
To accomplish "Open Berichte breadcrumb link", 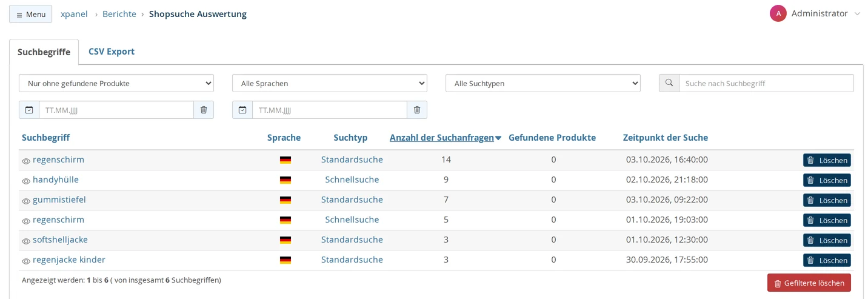I will [x=119, y=14].
